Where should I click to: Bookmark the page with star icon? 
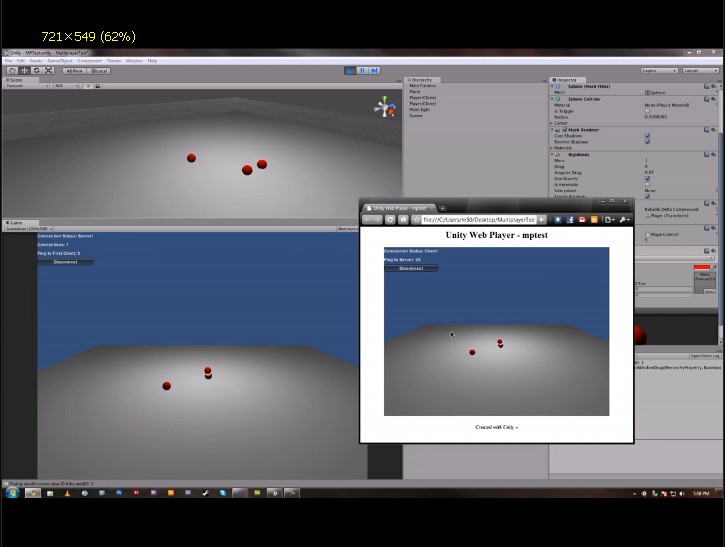click(417, 220)
